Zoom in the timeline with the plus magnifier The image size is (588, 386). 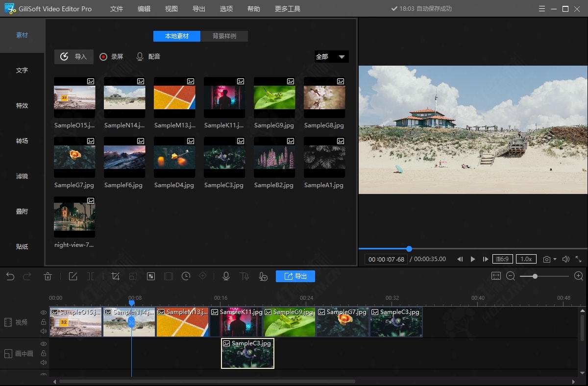pos(578,276)
